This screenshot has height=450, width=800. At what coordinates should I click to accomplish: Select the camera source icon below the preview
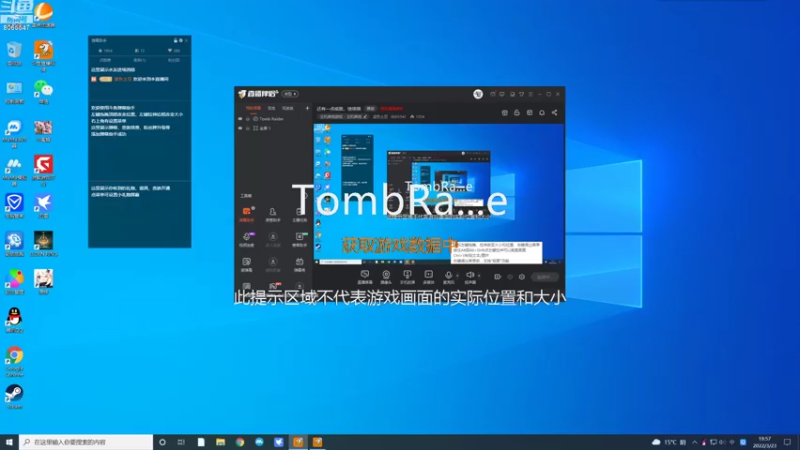point(386,277)
